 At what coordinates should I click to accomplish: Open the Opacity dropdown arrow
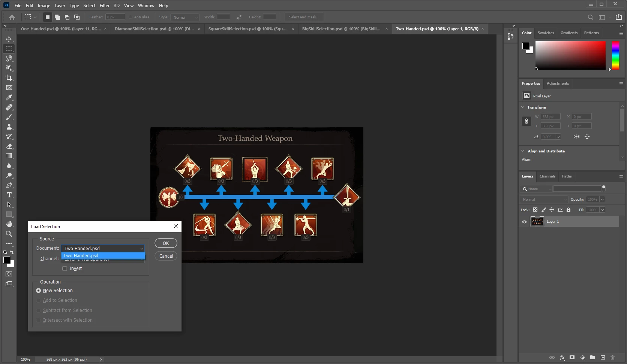point(602,200)
